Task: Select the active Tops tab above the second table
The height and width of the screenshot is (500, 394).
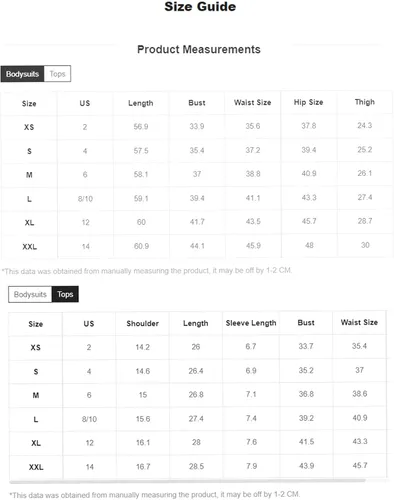Action: click(65, 294)
